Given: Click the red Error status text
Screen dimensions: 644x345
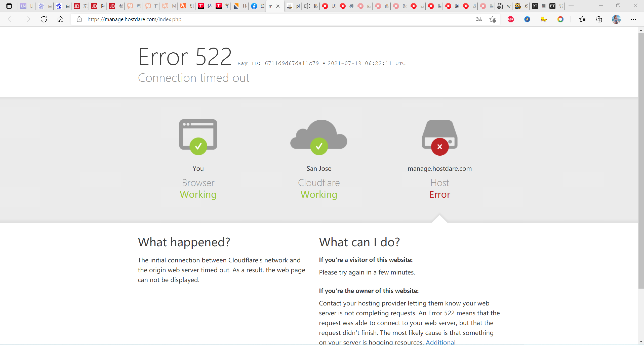Looking at the screenshot, I should [440, 194].
